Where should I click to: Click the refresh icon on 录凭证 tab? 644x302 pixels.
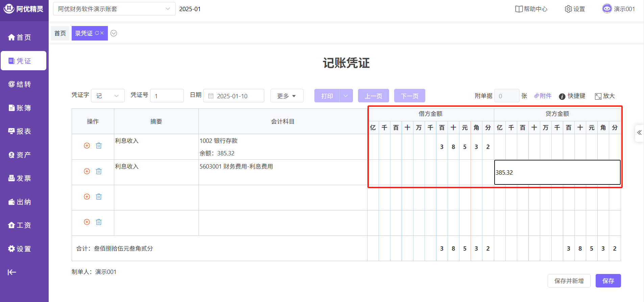tap(97, 33)
